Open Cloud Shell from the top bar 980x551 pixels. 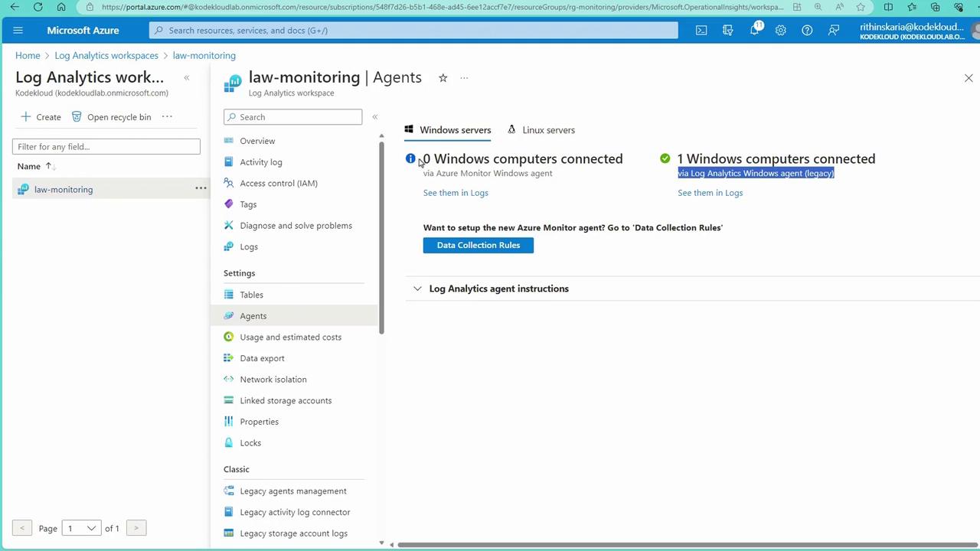701,31
